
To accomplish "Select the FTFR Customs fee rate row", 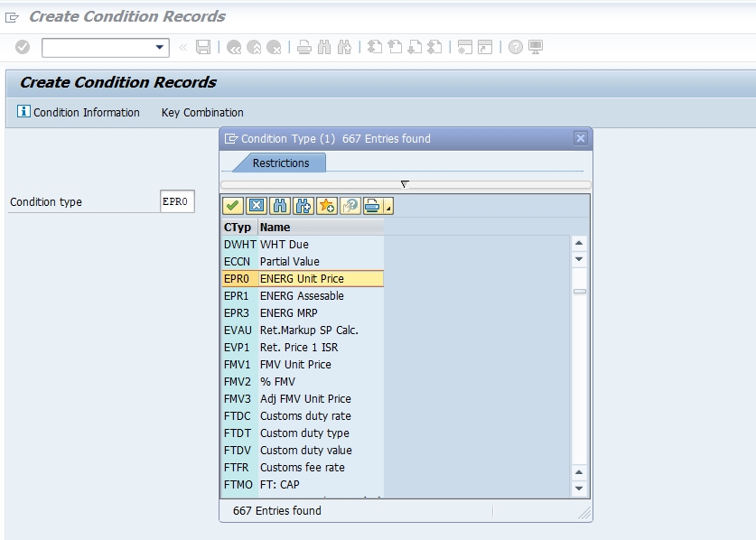I will tap(303, 467).
